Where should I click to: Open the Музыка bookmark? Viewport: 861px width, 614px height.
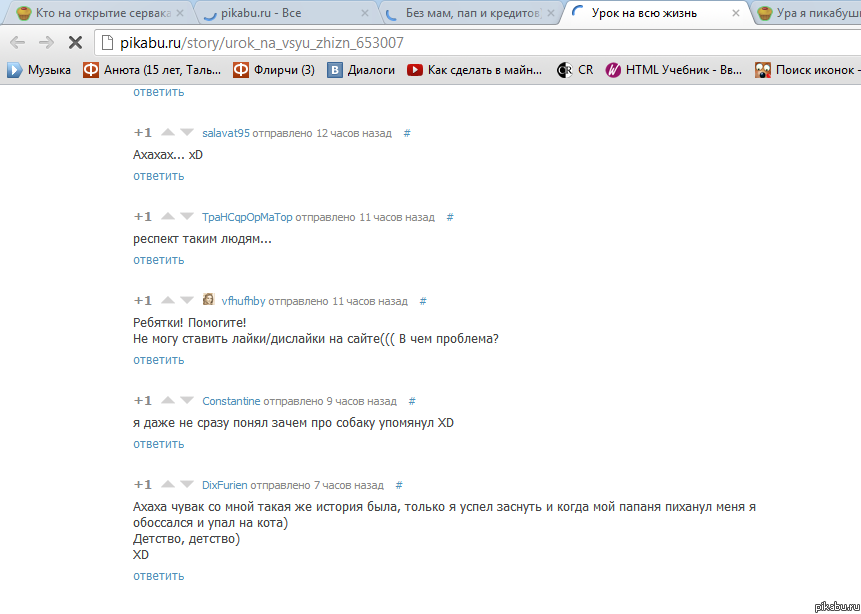(x=39, y=70)
